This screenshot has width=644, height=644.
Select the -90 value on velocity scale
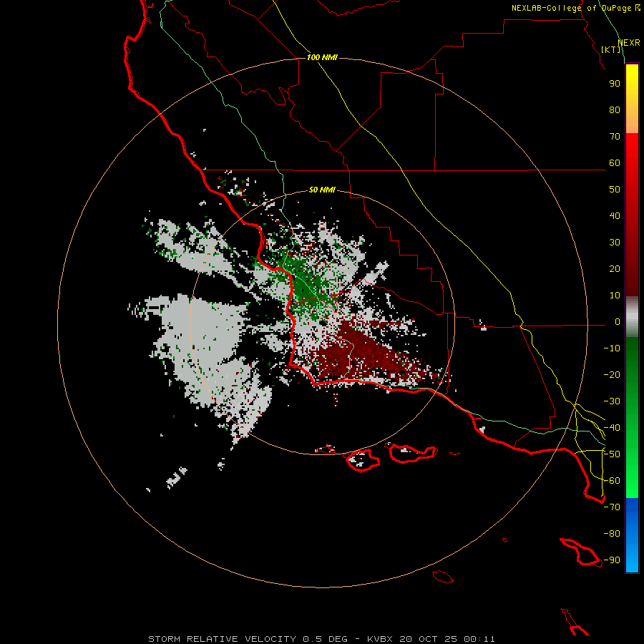tap(612, 560)
